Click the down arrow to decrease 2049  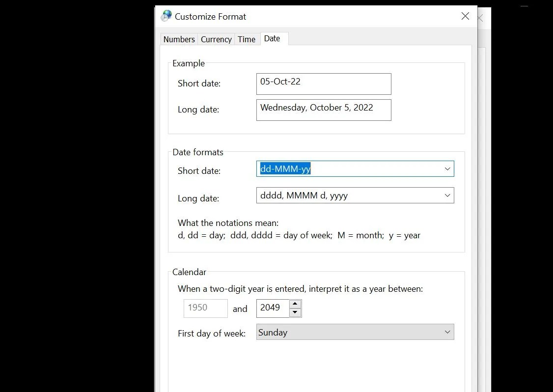pyautogui.click(x=295, y=311)
